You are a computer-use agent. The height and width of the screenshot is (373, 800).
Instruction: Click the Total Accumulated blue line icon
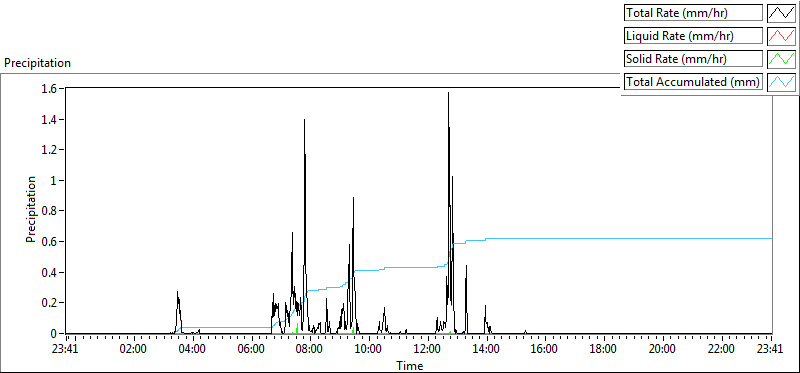point(781,81)
